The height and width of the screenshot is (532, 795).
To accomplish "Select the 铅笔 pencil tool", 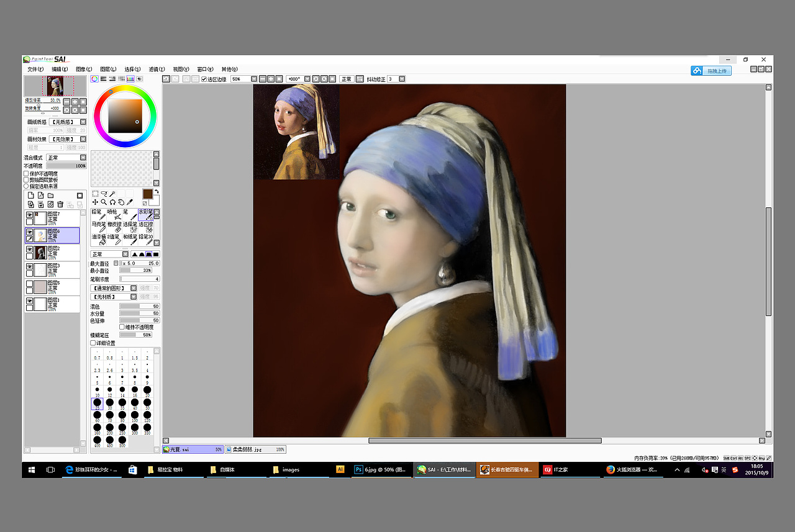I will [99, 215].
